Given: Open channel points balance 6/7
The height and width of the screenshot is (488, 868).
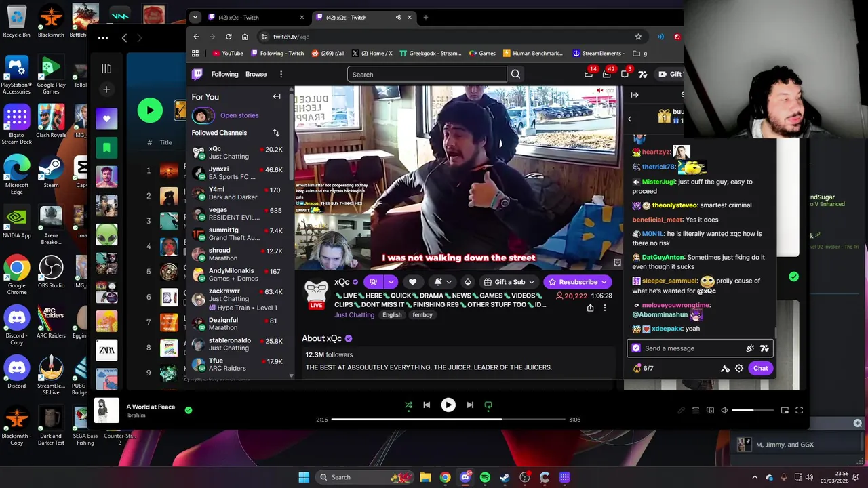Looking at the screenshot, I should pos(643,369).
